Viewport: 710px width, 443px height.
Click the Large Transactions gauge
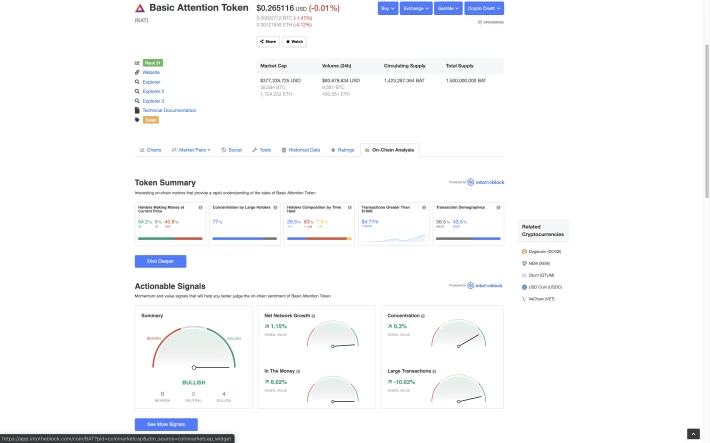(458, 389)
